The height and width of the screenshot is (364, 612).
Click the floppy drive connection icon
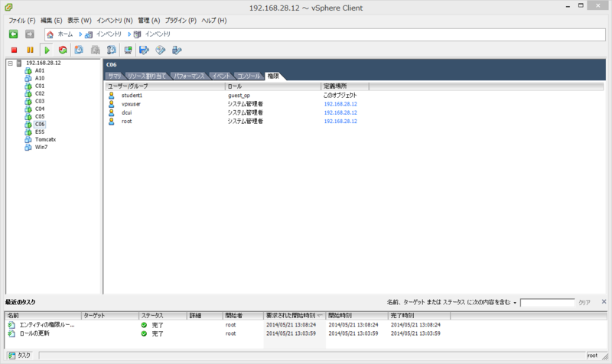pos(144,50)
